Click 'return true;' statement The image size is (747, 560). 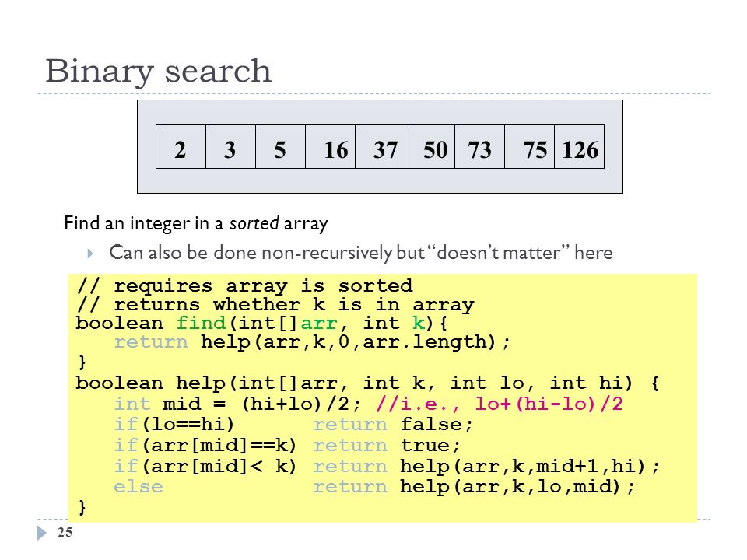387,445
